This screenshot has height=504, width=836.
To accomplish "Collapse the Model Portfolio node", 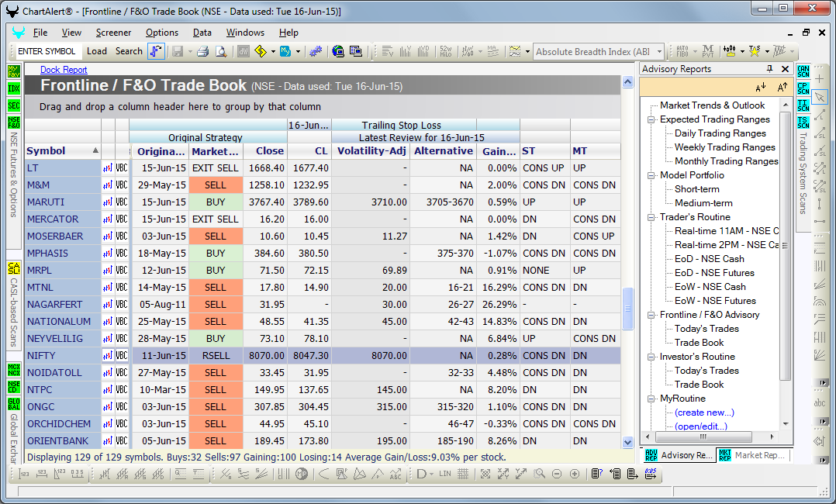I will click(651, 175).
